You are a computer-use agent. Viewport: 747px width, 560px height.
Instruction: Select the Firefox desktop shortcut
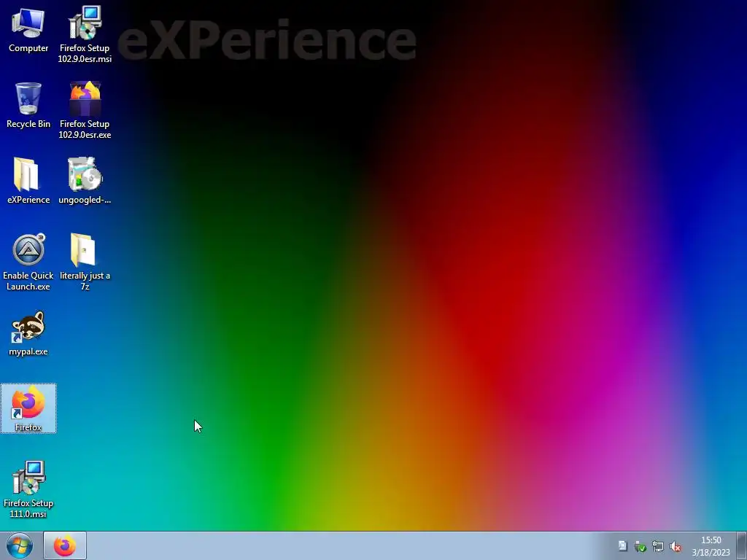click(x=28, y=408)
